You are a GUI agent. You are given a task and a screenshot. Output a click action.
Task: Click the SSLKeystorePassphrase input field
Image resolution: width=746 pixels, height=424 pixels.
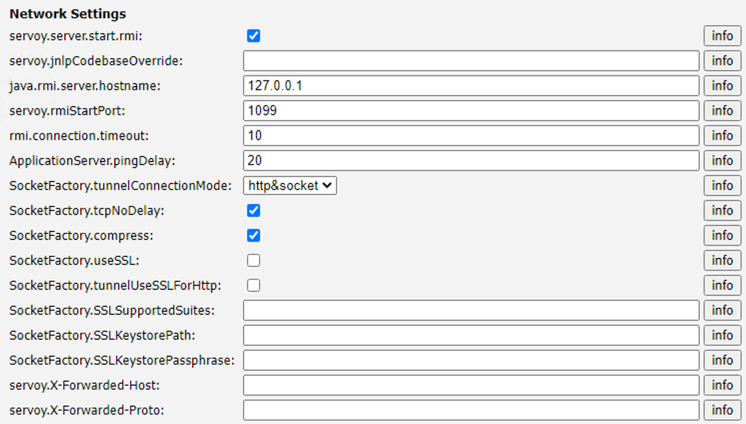[471, 360]
